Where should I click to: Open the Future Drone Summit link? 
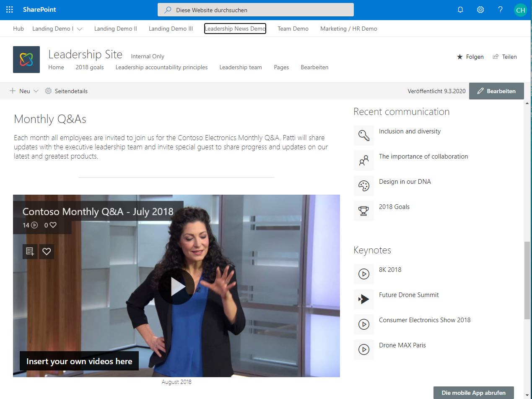pyautogui.click(x=409, y=295)
